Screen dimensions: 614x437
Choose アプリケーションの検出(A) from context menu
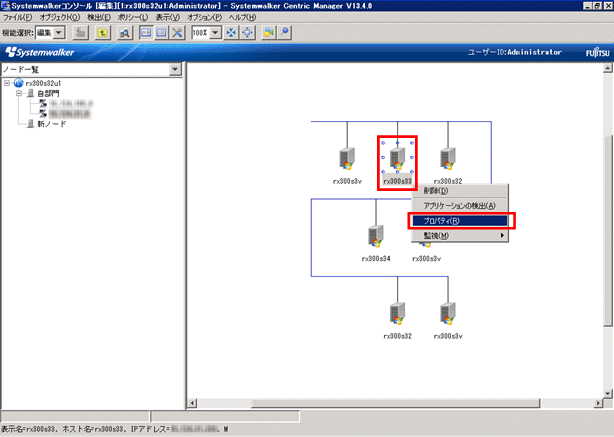point(460,206)
